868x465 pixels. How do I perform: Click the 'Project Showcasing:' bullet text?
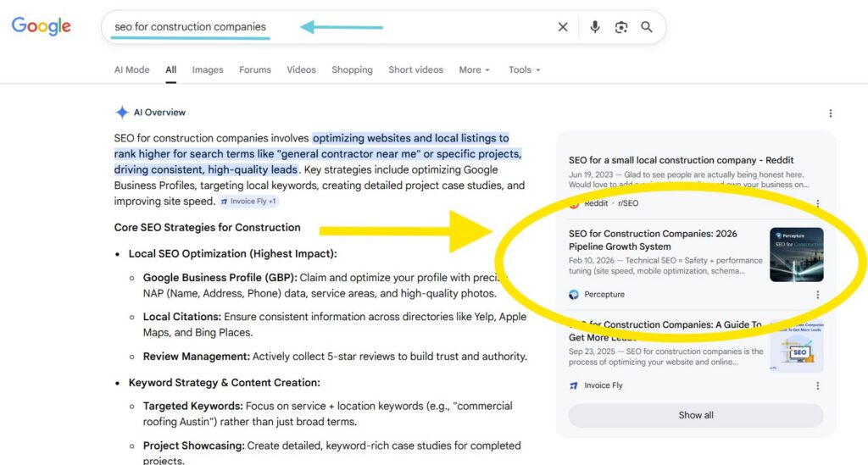pyautogui.click(x=194, y=446)
